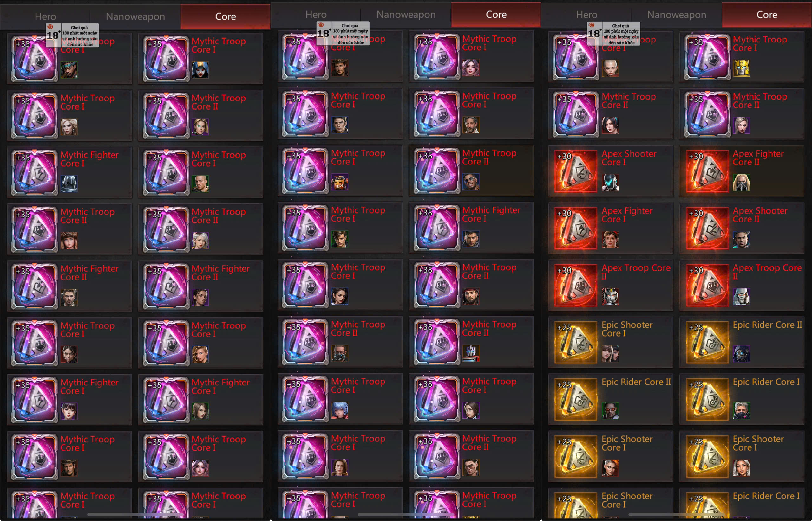
Task: Click the Apex Fighter Core I label
Action: (x=627, y=215)
